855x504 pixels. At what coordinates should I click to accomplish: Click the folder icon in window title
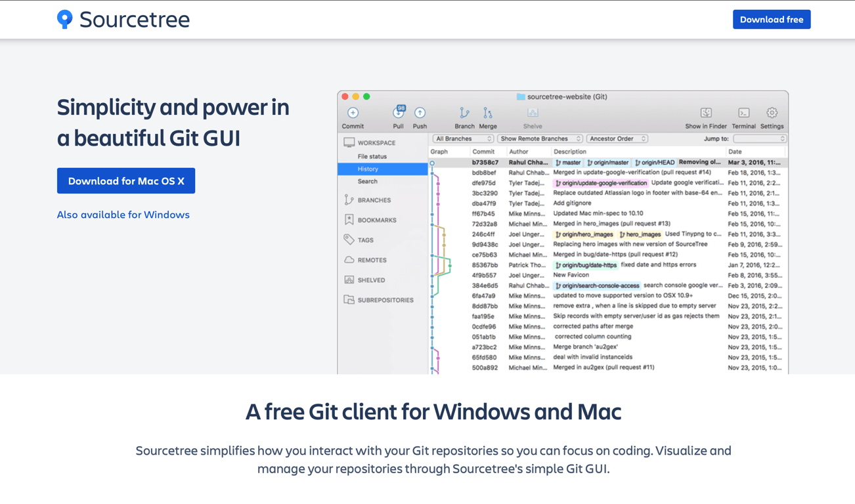point(521,96)
